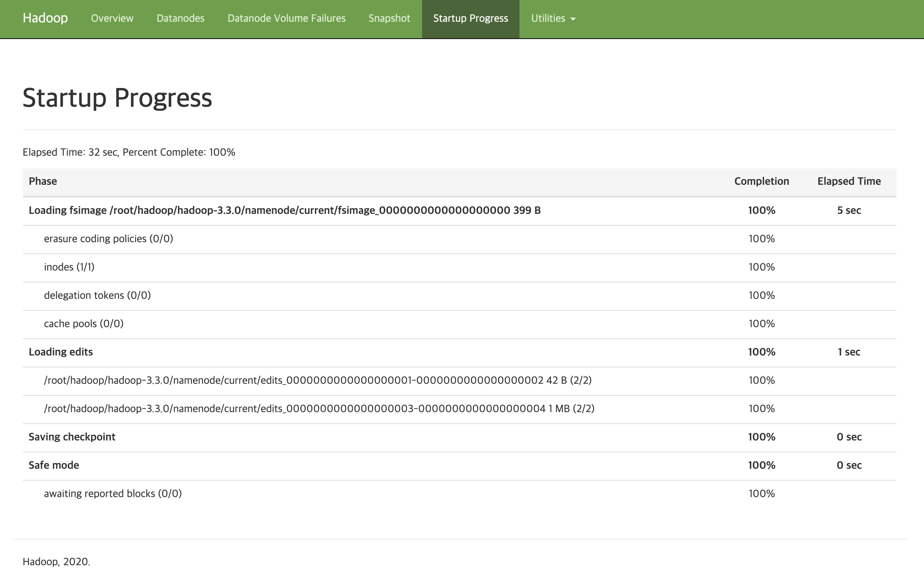Select the Loading edits phase row

click(x=61, y=352)
